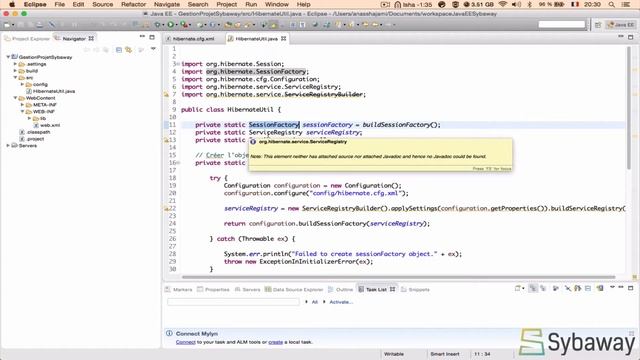Click the Navigator Back arrow icon
Screen dimensions: 640x360
click(x=87, y=49)
